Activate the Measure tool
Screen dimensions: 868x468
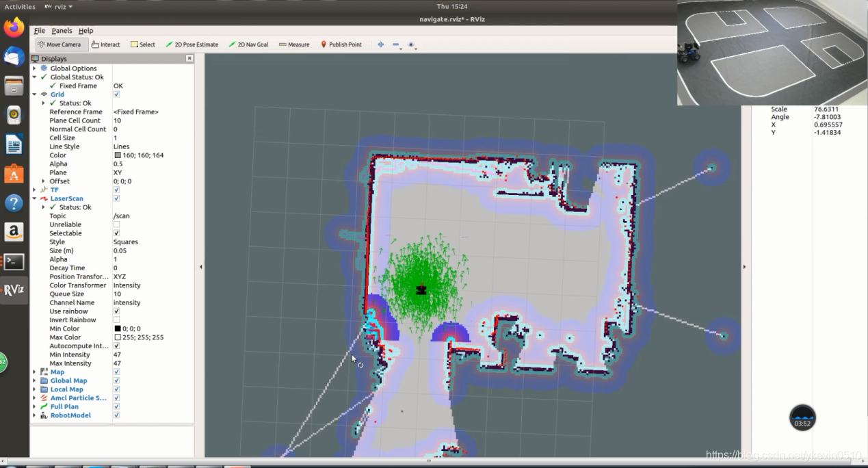[x=294, y=44]
